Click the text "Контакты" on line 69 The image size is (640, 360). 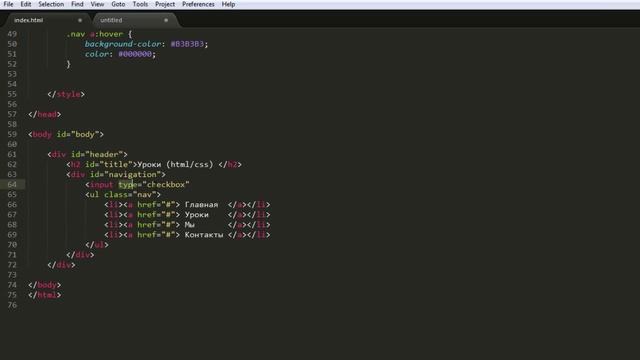(x=204, y=235)
